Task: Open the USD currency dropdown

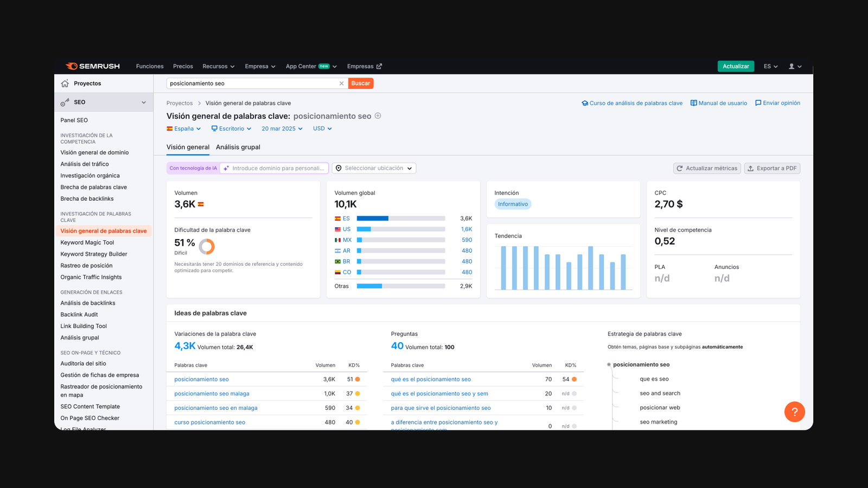Action: [322, 129]
